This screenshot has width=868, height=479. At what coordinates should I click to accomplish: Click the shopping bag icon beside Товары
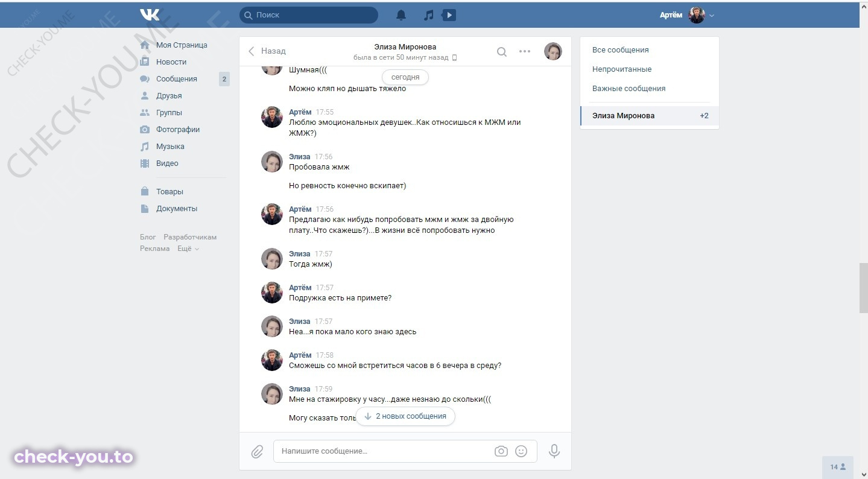(145, 192)
